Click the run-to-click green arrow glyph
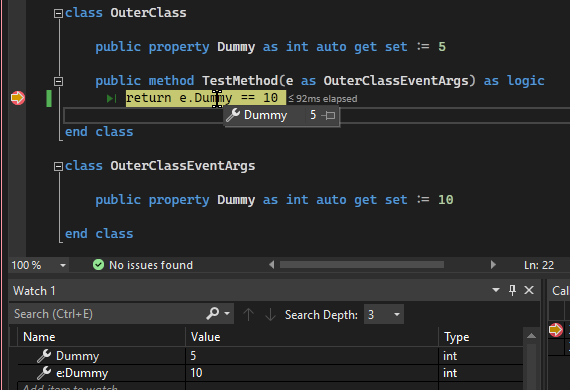 111,98
